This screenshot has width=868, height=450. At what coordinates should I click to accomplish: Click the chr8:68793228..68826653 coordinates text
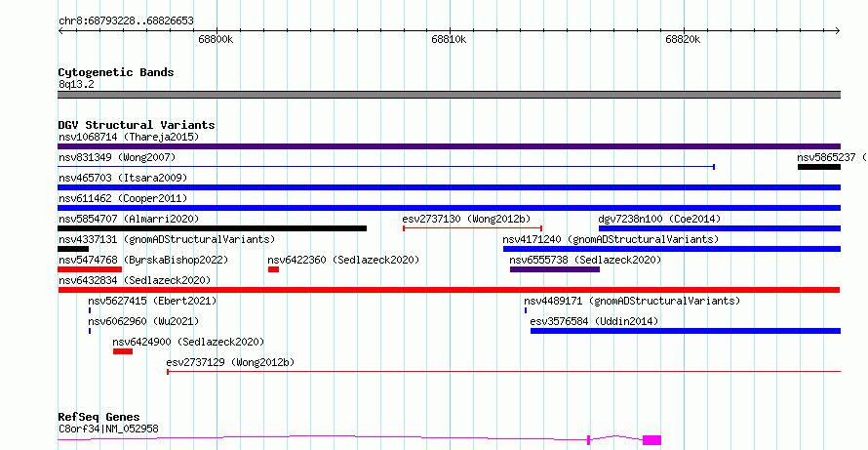(x=126, y=21)
